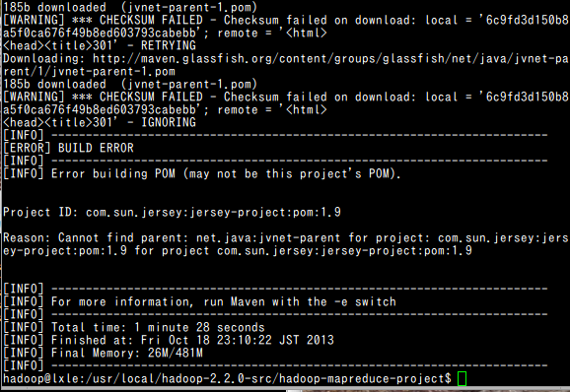The width and height of the screenshot is (570, 392).
Task: Click the 'Project ID: com.sun.jersey' line
Action: tap(172, 212)
